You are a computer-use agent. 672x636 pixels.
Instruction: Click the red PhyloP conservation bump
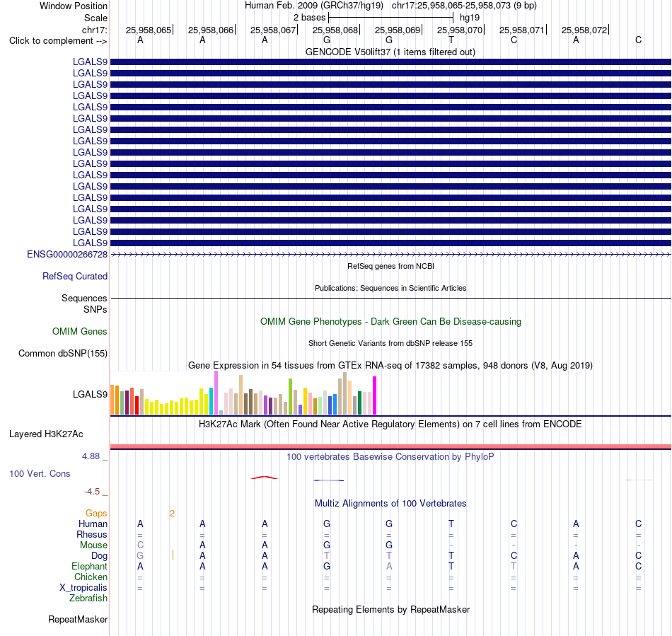(265, 478)
